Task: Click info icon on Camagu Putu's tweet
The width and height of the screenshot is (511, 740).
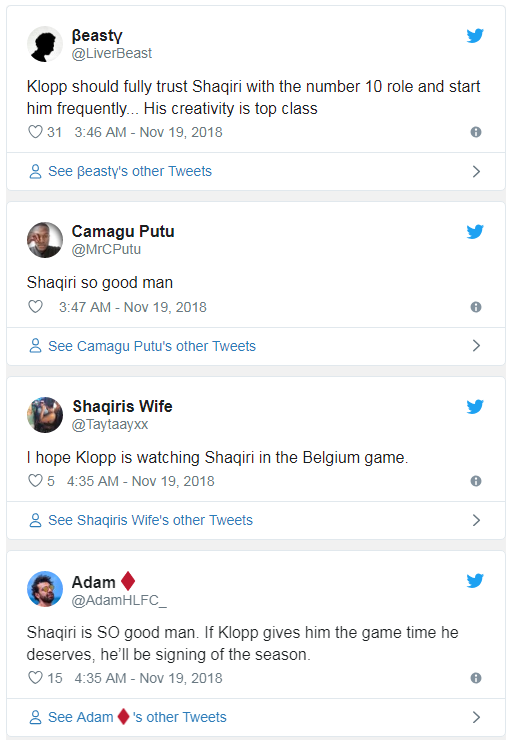Action: pos(476,307)
